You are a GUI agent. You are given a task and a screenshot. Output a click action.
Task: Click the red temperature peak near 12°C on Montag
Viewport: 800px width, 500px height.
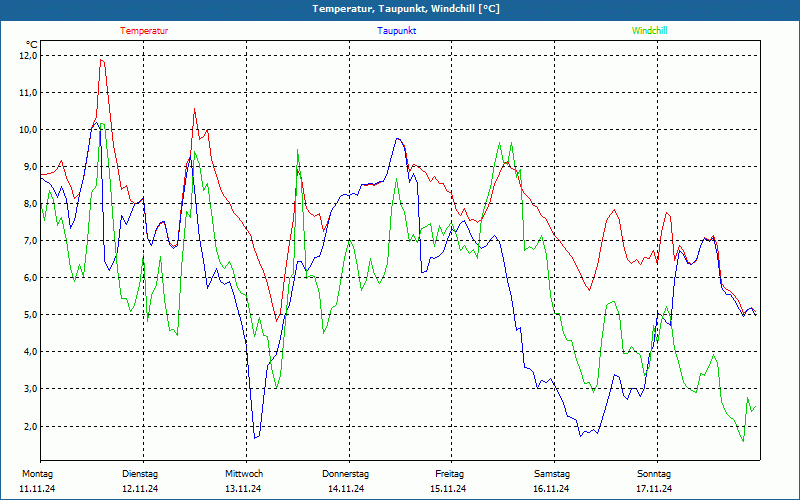(x=102, y=60)
